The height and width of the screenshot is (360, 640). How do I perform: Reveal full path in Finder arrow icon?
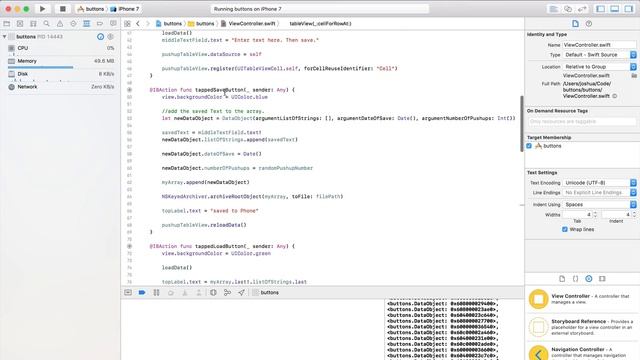(x=615, y=96)
